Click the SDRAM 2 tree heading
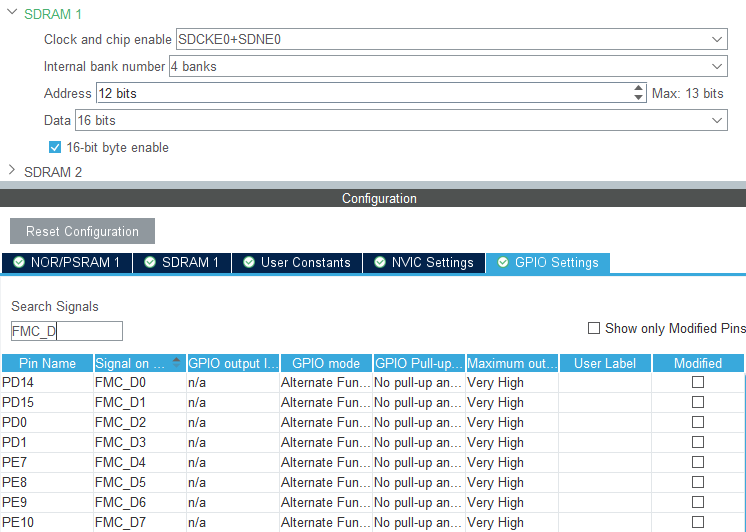The height and width of the screenshot is (532, 746). [53, 172]
